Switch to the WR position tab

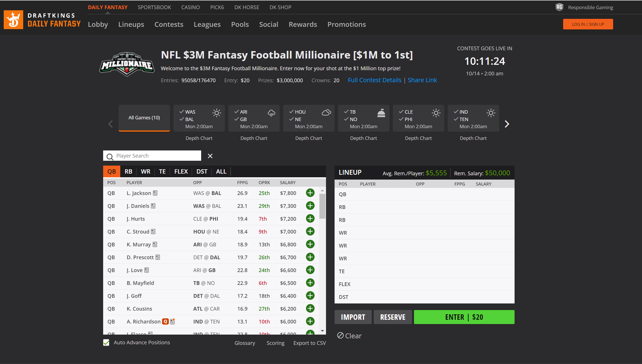point(145,172)
